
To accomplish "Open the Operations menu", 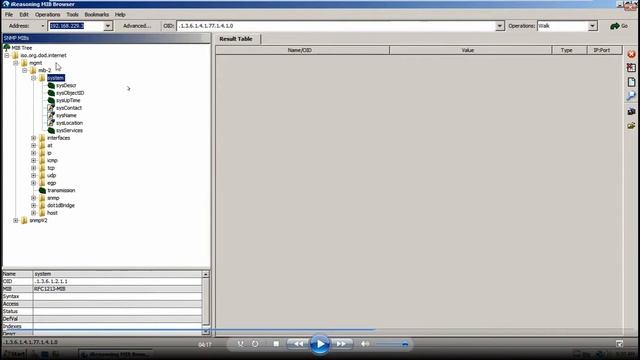I will click(x=47, y=14).
